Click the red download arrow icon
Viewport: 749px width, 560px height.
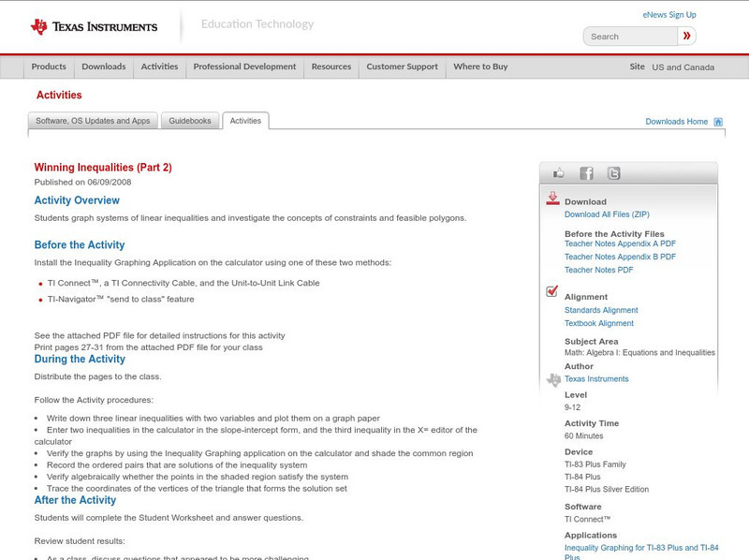click(552, 199)
